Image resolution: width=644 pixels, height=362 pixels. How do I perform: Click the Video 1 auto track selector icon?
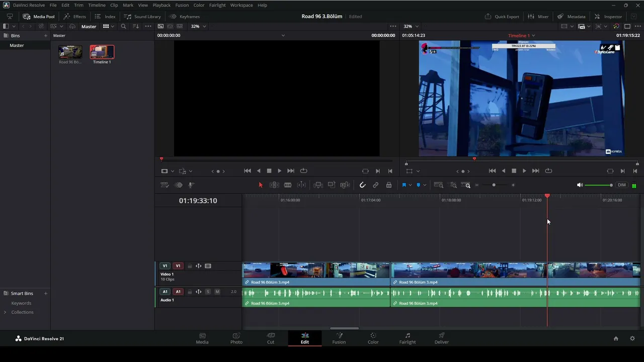pyautogui.click(x=198, y=266)
